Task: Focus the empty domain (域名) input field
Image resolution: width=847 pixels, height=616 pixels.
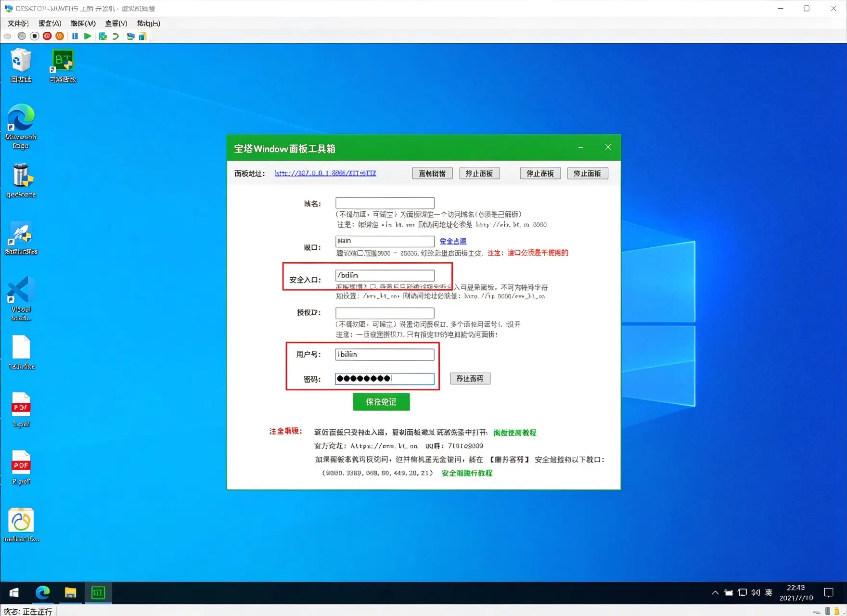Action: pos(385,203)
